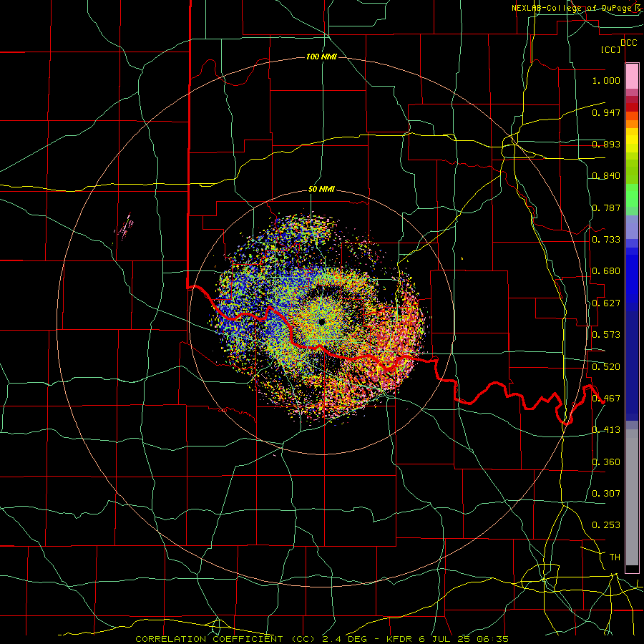Click the 0.680 scale value
The width and height of the screenshot is (644, 644).
[606, 271]
